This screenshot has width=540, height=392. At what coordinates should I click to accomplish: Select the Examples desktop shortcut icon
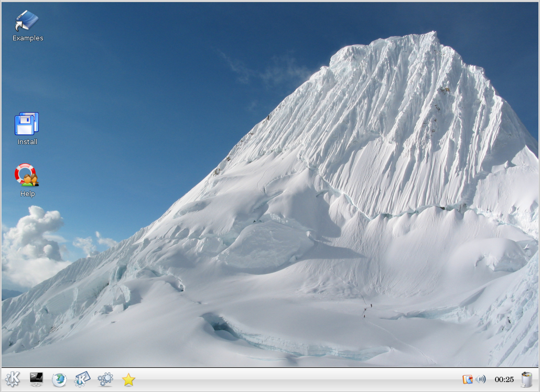coord(27,20)
